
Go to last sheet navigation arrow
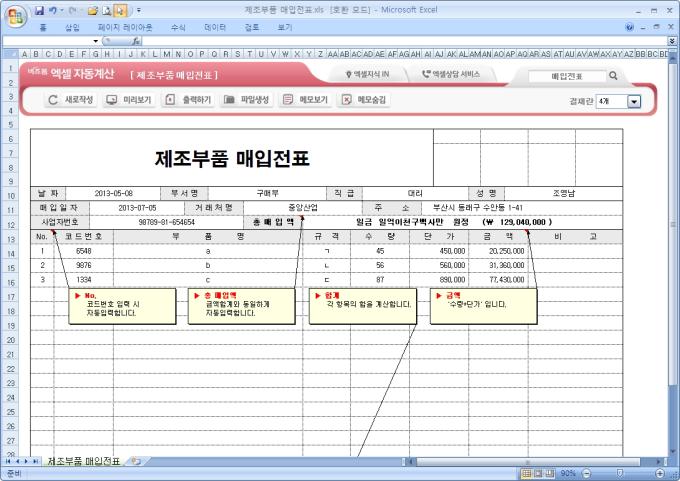35,461
